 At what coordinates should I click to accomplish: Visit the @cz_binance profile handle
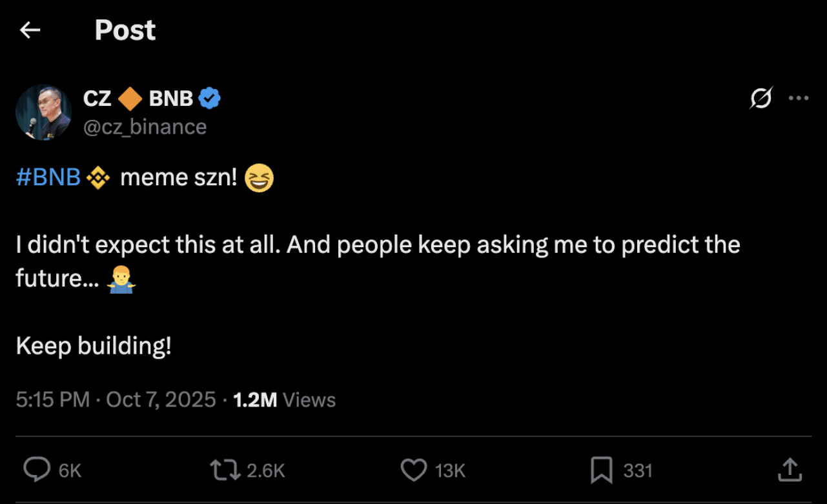point(145,126)
